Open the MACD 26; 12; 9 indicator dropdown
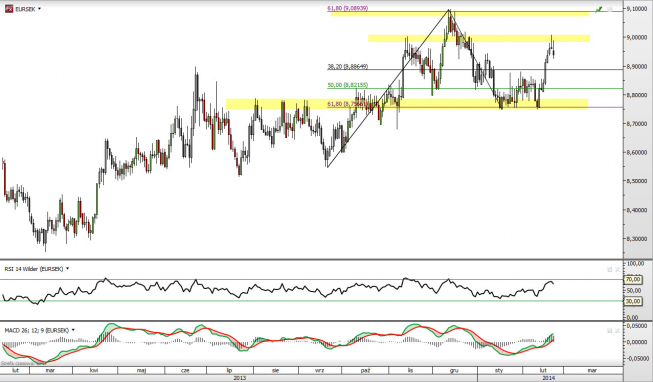Image resolution: width=653 pixels, height=382 pixels. coord(73,330)
